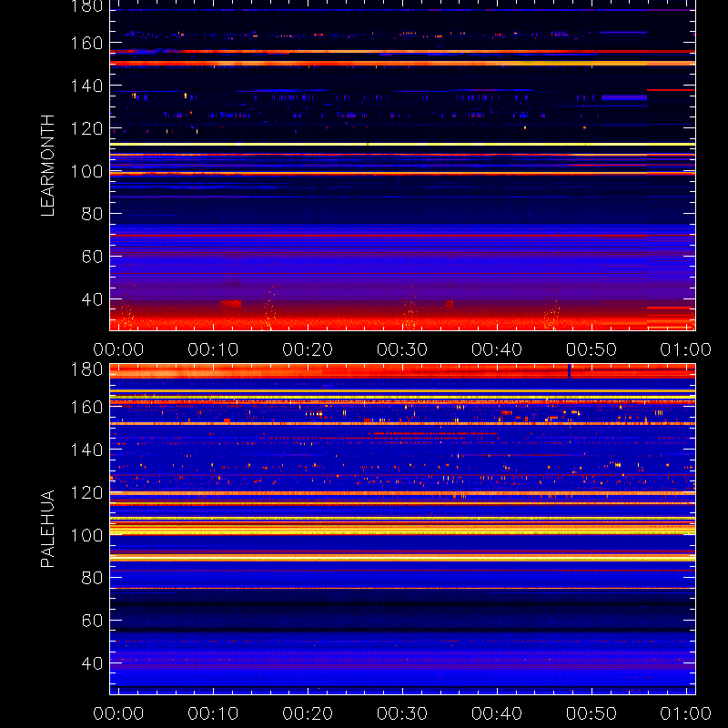Pick the 140 tick label on Palehua plot
The height and width of the screenshot is (728, 728).
click(x=86, y=450)
